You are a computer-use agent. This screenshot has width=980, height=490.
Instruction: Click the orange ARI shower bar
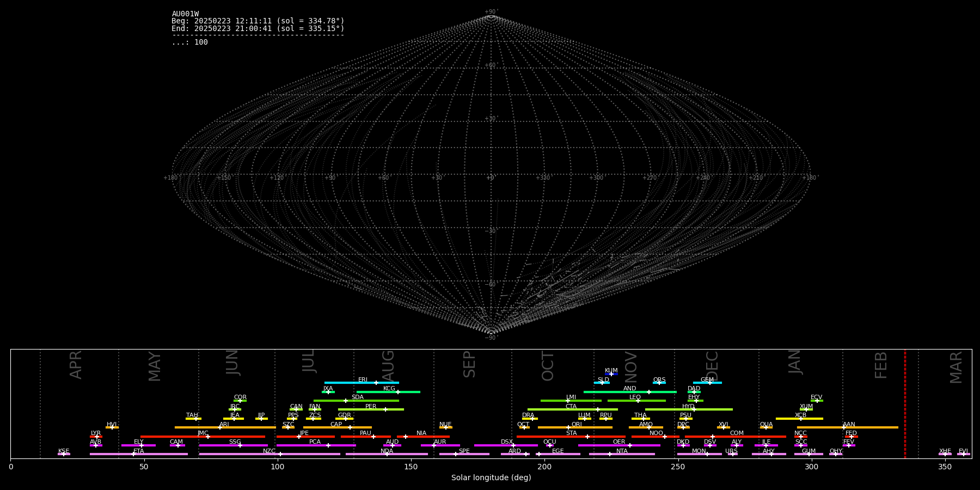pos(225,427)
